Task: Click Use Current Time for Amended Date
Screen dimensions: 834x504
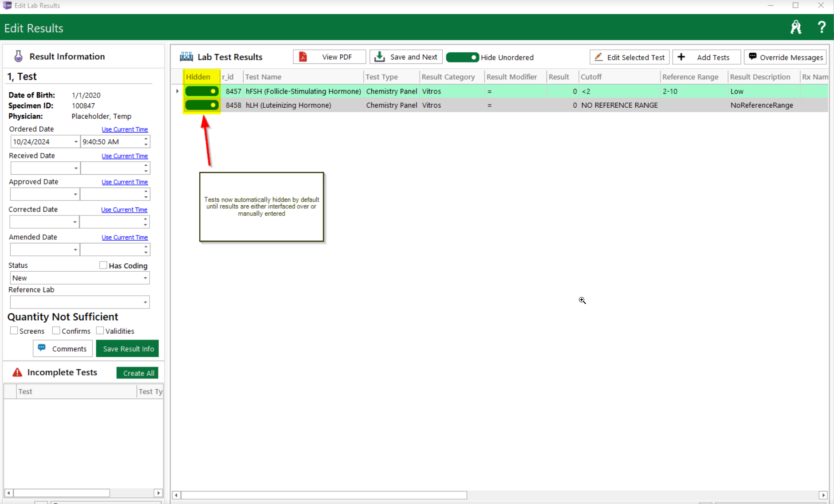Action: [x=125, y=238]
